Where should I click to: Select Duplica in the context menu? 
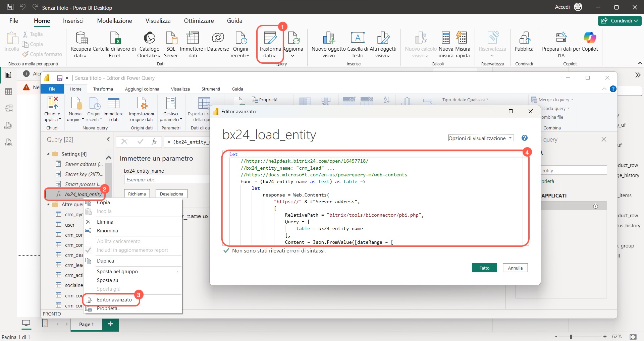(105, 261)
